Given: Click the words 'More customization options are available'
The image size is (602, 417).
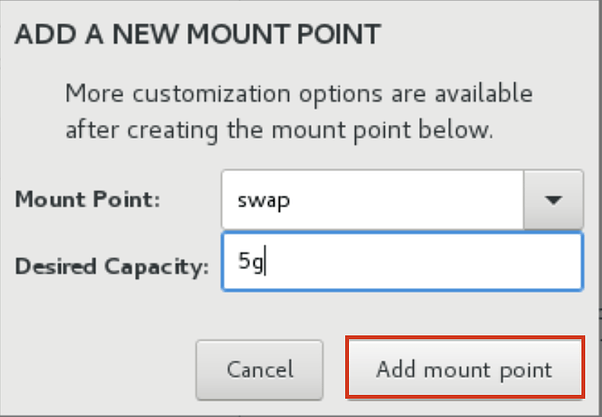Looking at the screenshot, I should click(299, 94).
